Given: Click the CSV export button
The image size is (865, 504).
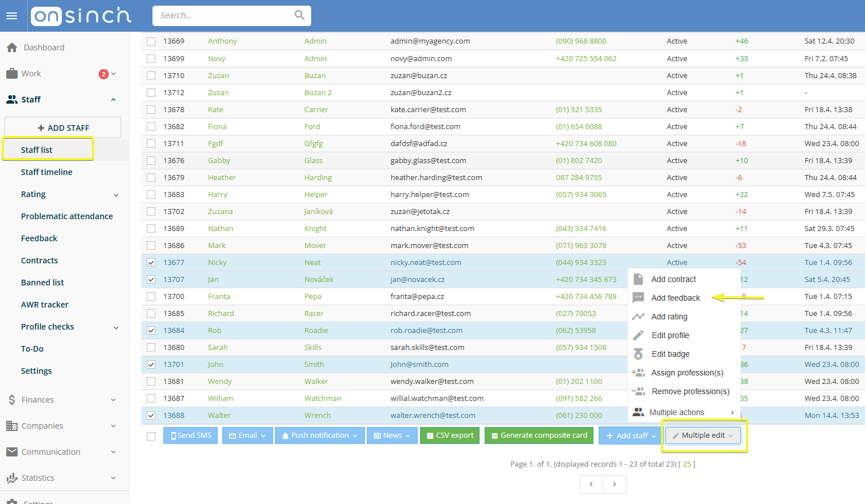Looking at the screenshot, I should click(x=450, y=435).
